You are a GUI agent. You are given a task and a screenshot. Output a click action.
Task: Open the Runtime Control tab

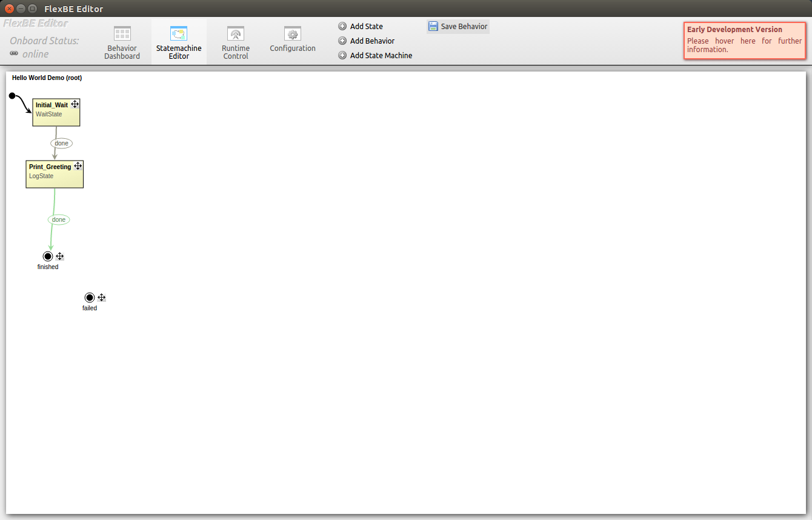(236, 42)
